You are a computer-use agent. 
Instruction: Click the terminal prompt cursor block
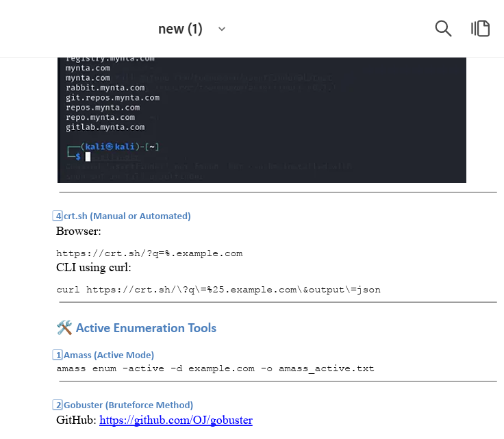(88, 157)
